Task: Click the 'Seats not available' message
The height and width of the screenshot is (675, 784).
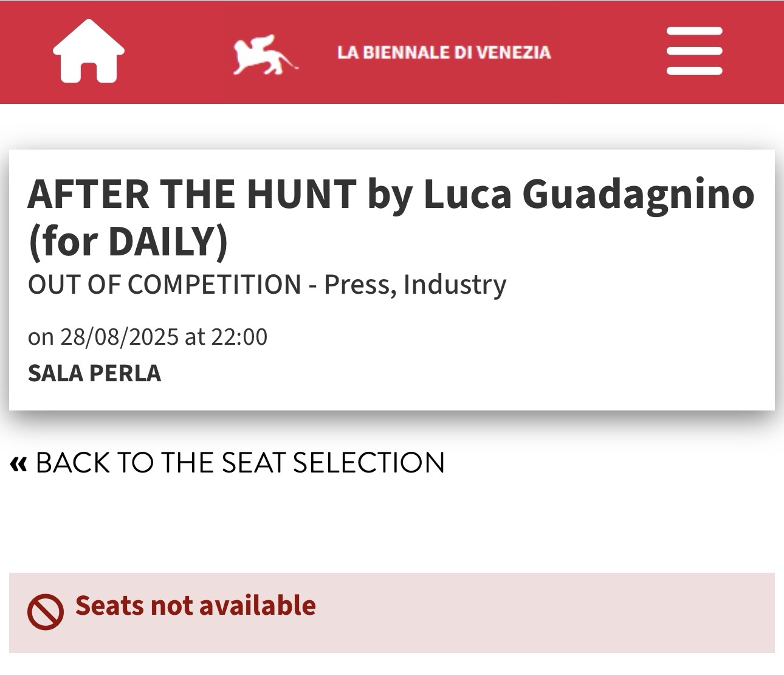Action: click(195, 606)
